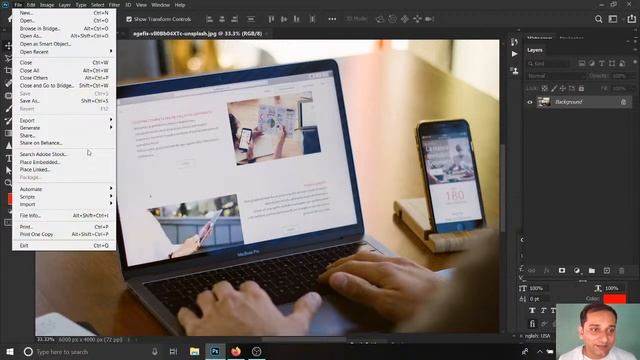Click the Layers panel tab
Viewport: 640px width, 360px height.
pos(535,50)
